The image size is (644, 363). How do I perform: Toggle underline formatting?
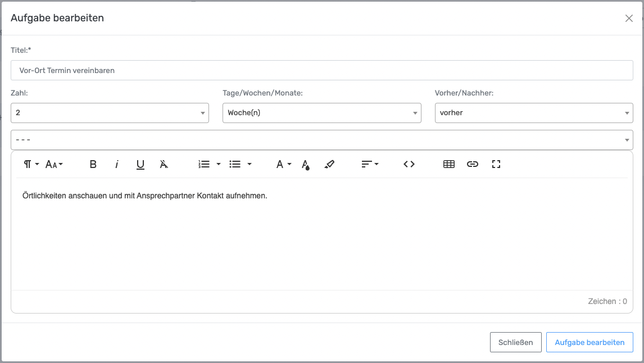coord(140,164)
